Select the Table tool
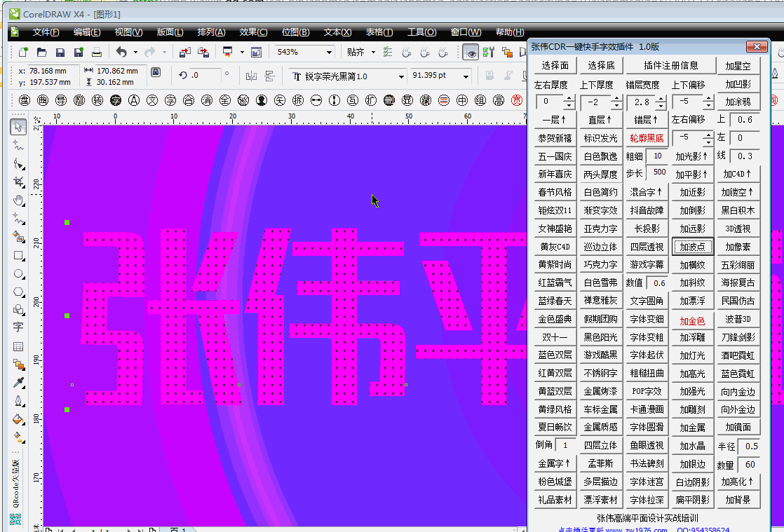784x532 pixels. click(18, 346)
